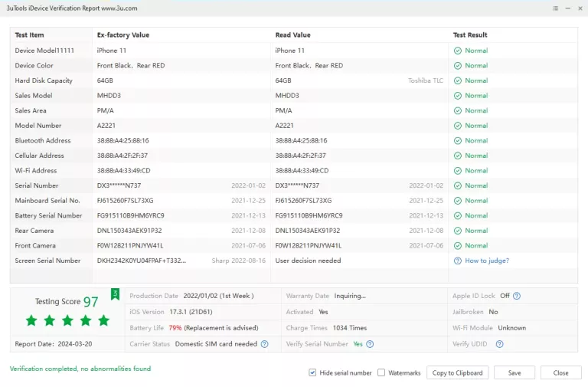Click the Normal check icon for Model Number

point(458,126)
